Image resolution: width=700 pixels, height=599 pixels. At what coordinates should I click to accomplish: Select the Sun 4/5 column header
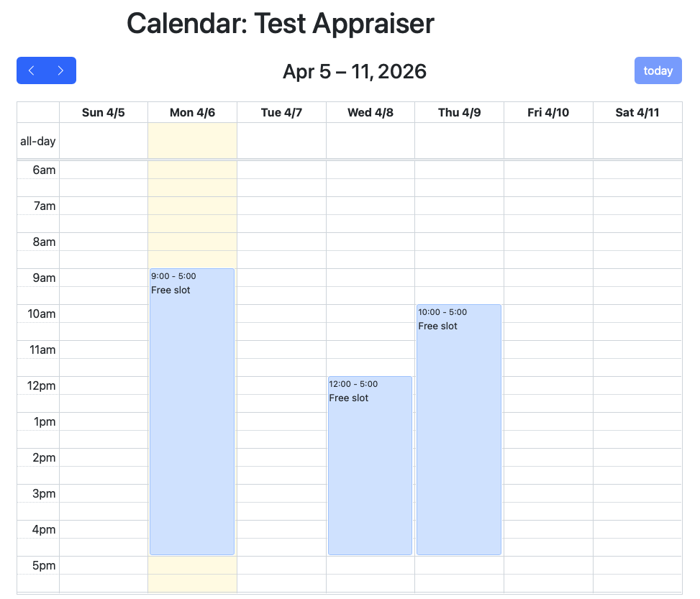point(104,112)
